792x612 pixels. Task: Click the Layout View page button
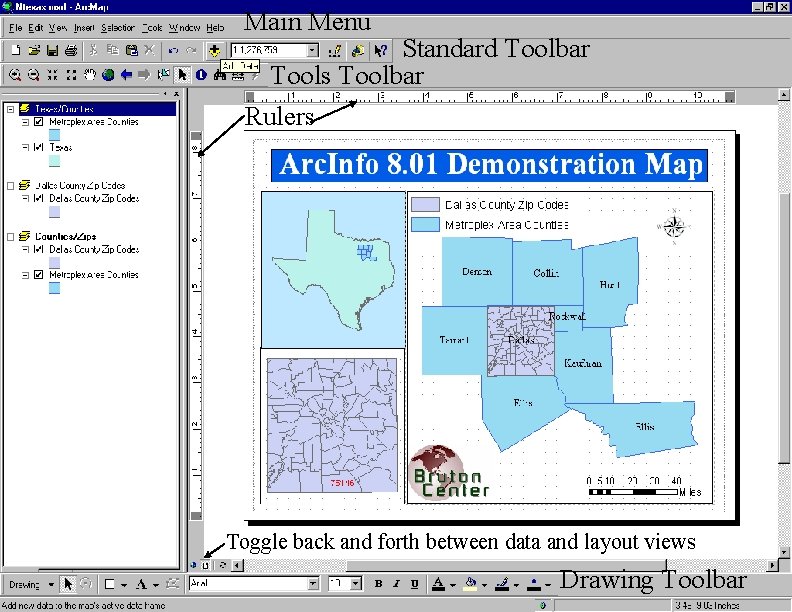point(205,565)
